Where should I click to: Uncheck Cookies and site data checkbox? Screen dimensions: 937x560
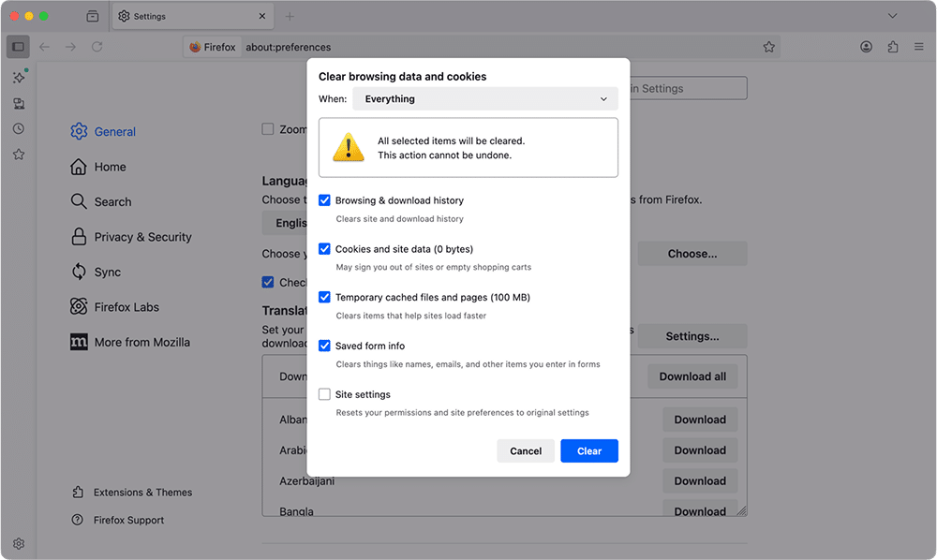tap(325, 249)
